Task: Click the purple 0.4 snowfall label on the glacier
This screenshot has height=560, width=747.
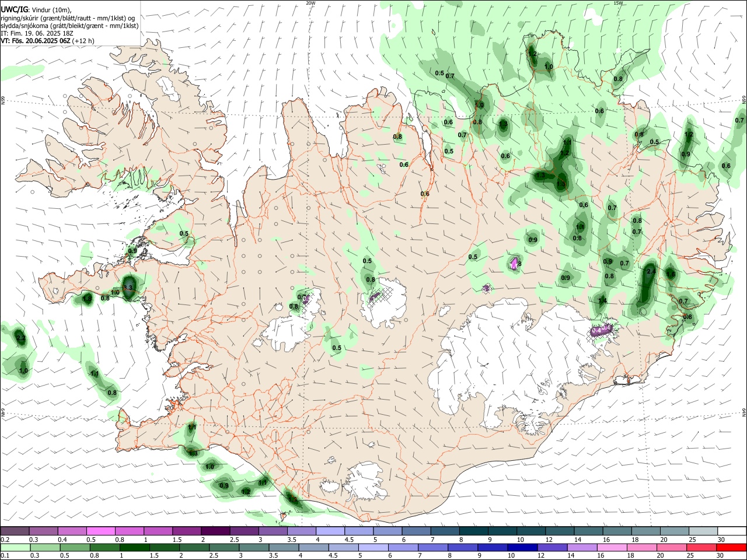Action: pos(596,331)
